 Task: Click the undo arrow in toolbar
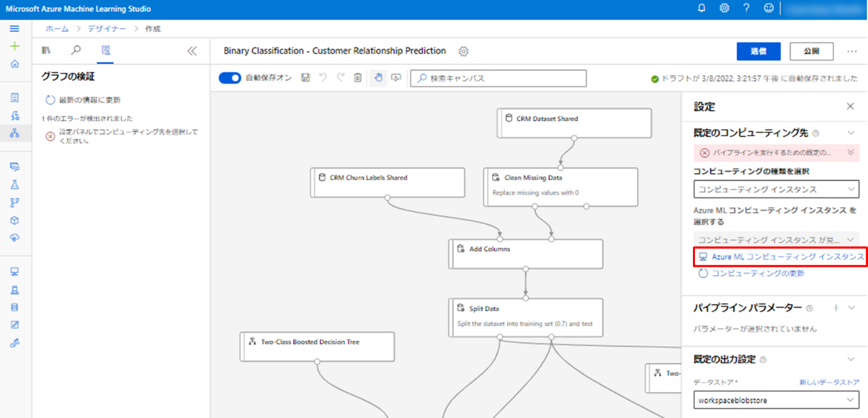tap(323, 78)
